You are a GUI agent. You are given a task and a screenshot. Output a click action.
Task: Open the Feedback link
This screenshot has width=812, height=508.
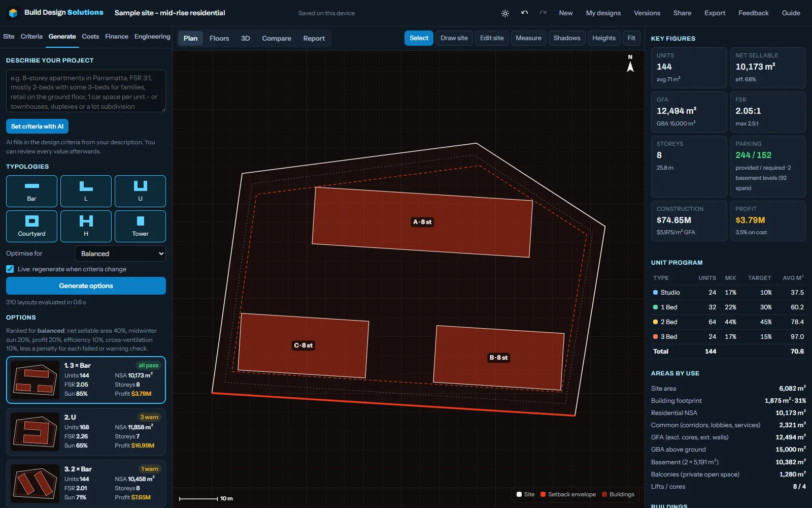pos(754,13)
